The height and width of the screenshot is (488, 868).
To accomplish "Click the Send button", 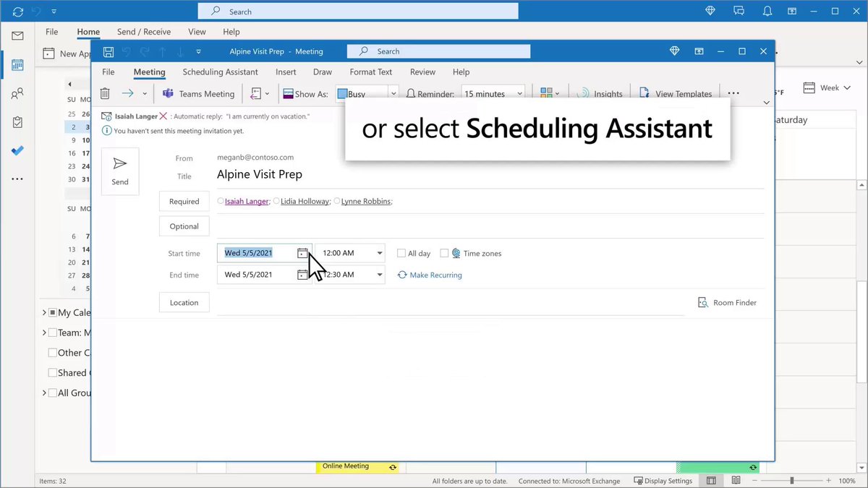I will click(x=120, y=171).
